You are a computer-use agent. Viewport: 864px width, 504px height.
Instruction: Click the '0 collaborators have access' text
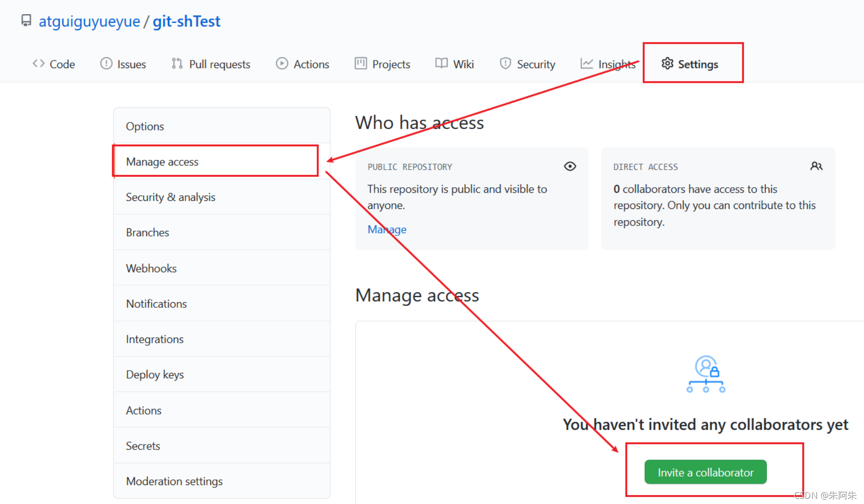point(714,205)
